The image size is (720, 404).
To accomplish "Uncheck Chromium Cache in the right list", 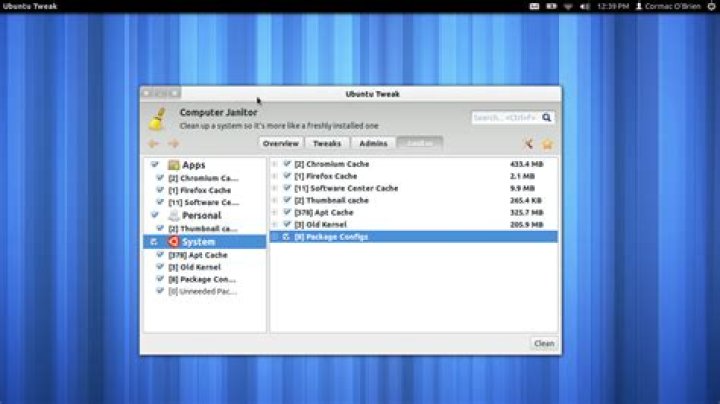I will (x=287, y=163).
